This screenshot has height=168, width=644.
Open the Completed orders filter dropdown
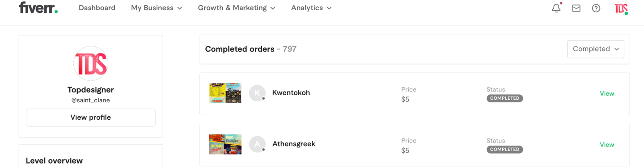coord(596,49)
